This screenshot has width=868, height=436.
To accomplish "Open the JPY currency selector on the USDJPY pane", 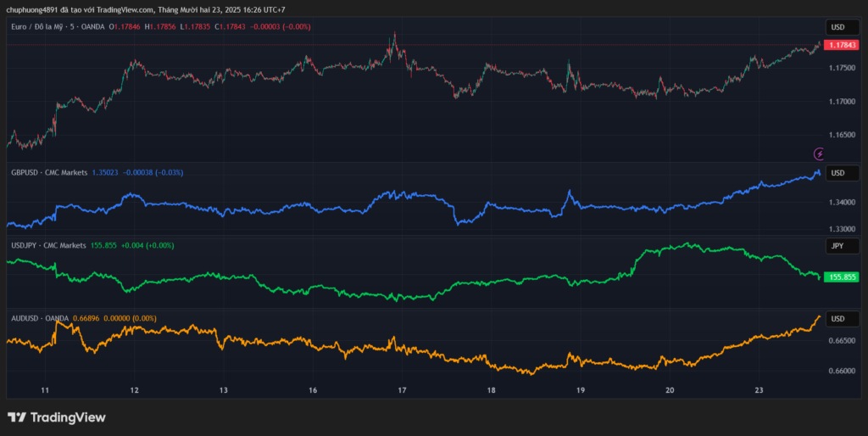I will (x=837, y=246).
